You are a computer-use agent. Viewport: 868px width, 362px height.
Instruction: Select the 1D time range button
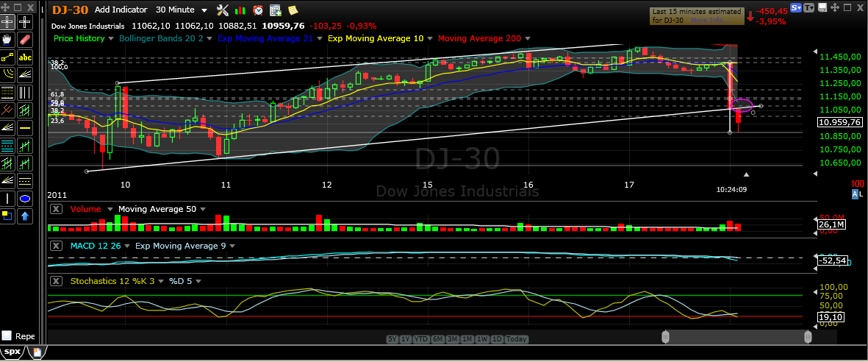point(497,339)
